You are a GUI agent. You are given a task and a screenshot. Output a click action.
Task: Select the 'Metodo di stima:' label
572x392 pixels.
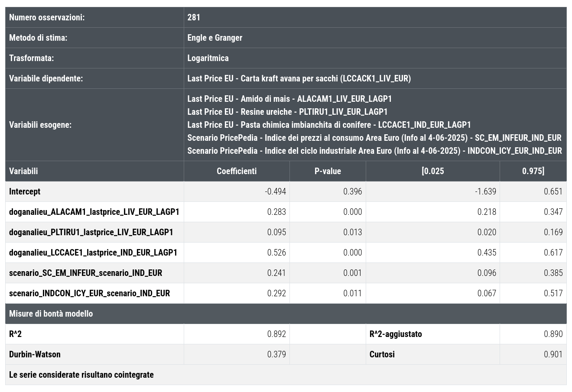[38, 38]
